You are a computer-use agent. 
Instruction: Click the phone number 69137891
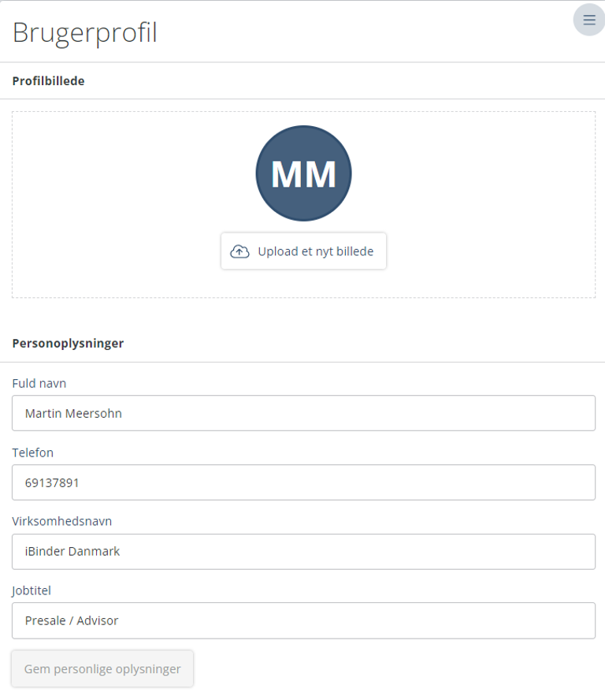click(x=52, y=482)
